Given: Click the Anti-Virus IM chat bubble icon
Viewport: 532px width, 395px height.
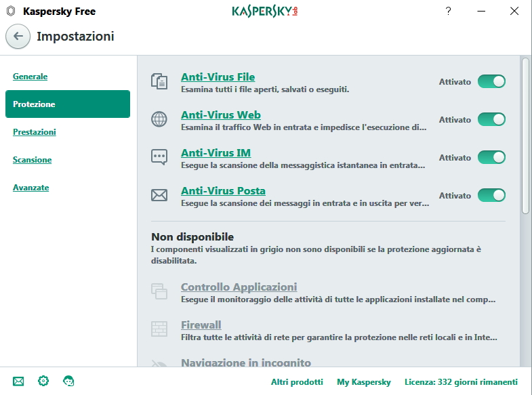Looking at the screenshot, I should click(x=159, y=157).
